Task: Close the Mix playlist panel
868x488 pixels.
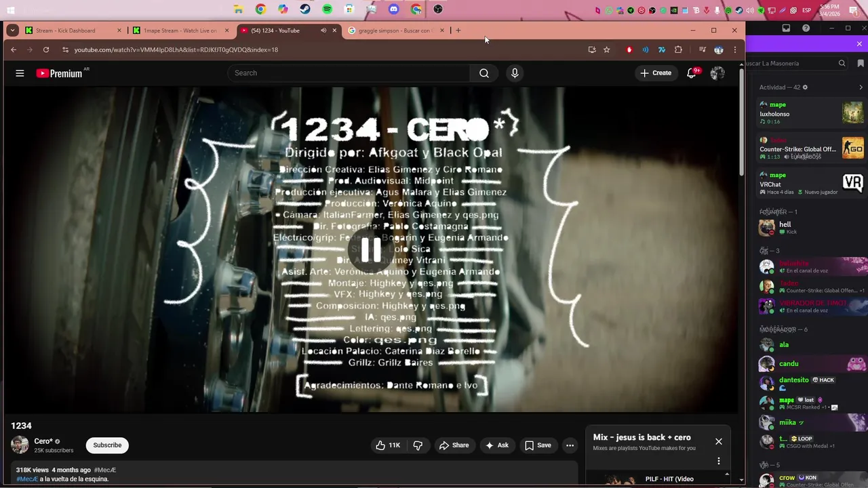Action: (719, 441)
